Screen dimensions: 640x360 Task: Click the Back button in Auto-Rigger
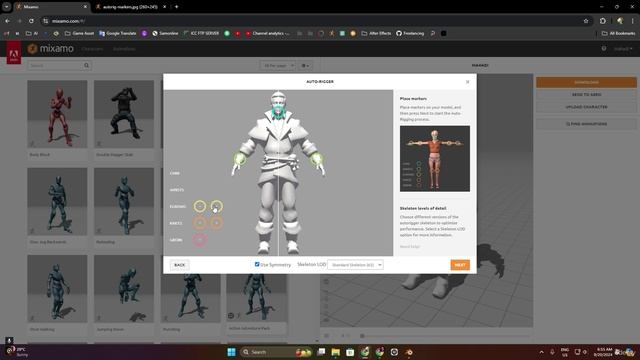[179, 265]
